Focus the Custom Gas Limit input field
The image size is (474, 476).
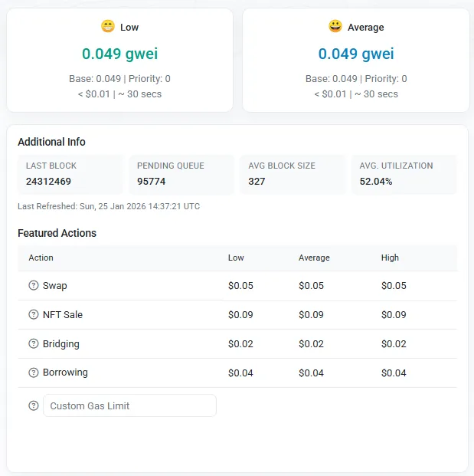(x=129, y=405)
